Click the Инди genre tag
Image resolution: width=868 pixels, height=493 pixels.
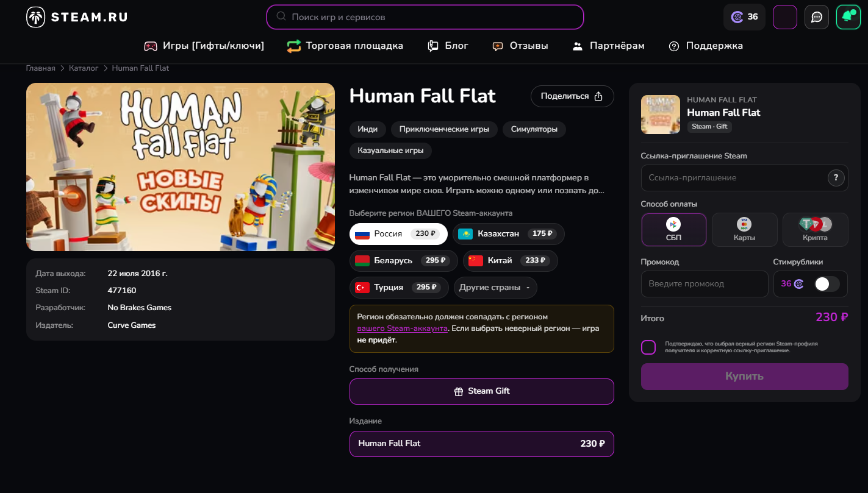368,129
